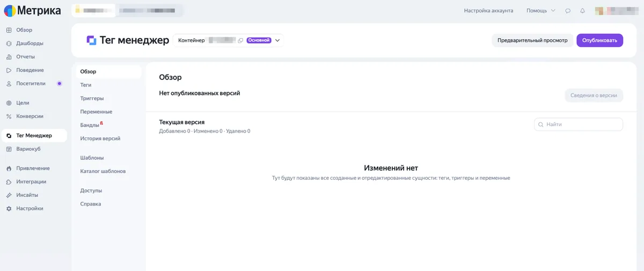Image resolution: width=644 pixels, height=271 pixels.
Task: Open the Помощь dropdown menu
Action: (541, 11)
